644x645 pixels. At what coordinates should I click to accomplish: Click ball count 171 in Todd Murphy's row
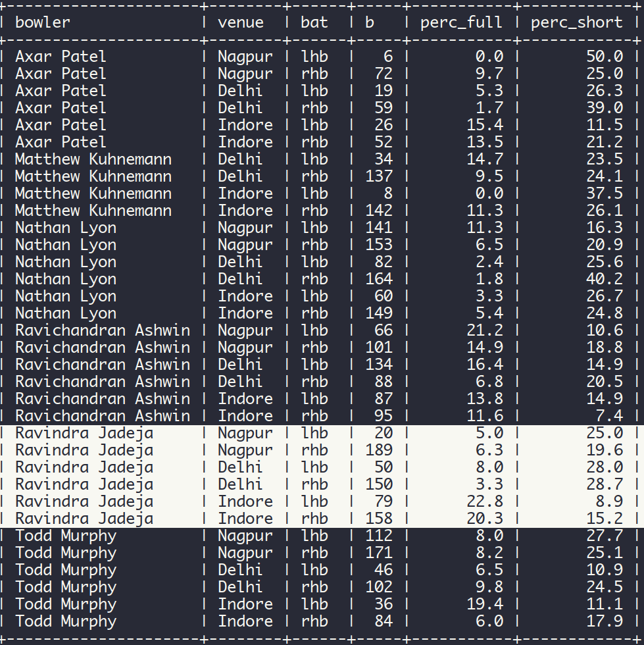(379, 553)
